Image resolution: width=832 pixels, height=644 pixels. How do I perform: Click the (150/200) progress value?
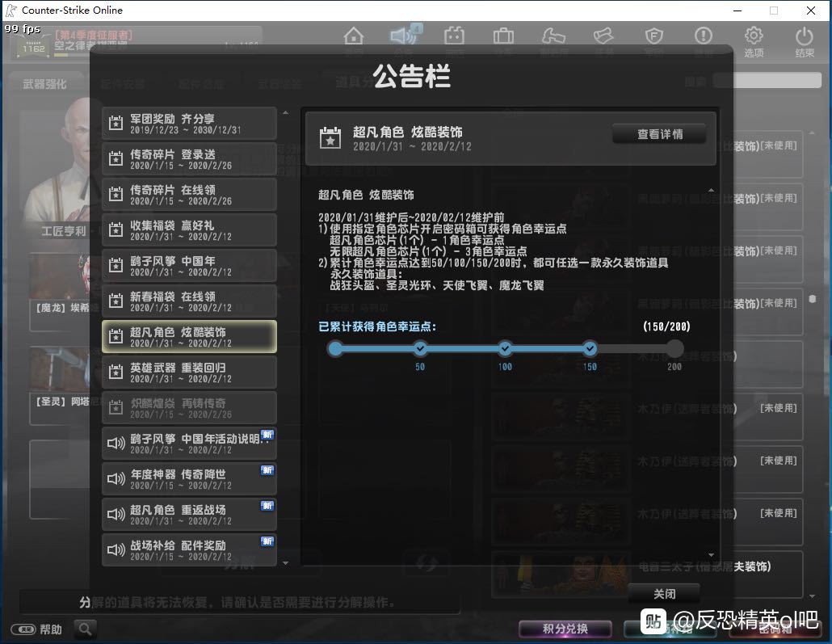click(x=666, y=326)
